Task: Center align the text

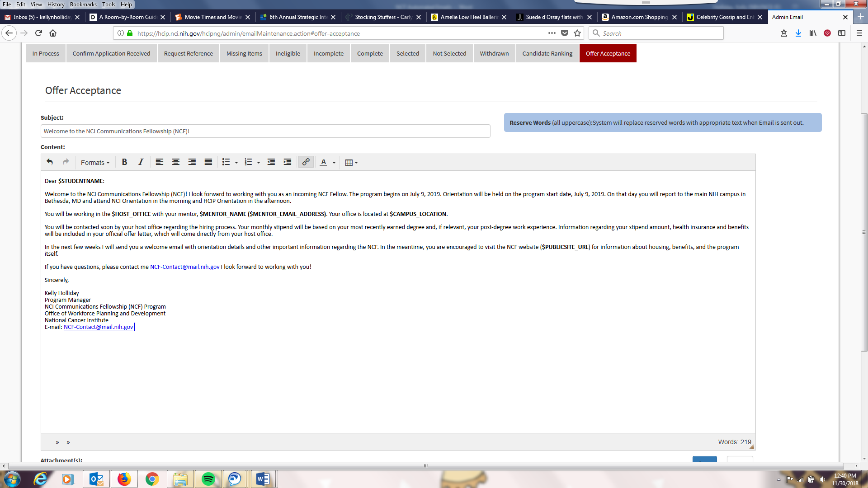Action: click(x=175, y=162)
